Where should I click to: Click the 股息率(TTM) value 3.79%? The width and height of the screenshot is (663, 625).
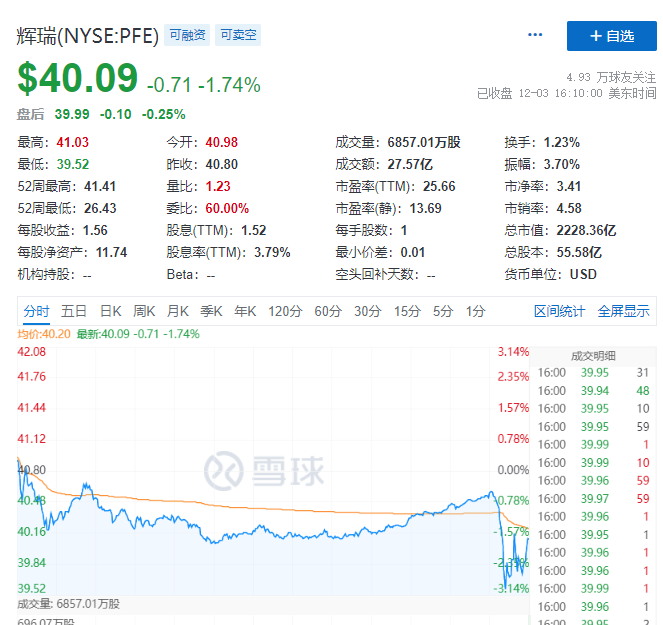click(272, 252)
